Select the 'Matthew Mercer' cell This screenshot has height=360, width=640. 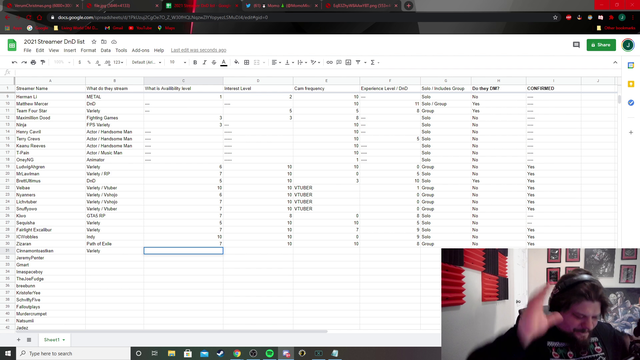click(50, 104)
